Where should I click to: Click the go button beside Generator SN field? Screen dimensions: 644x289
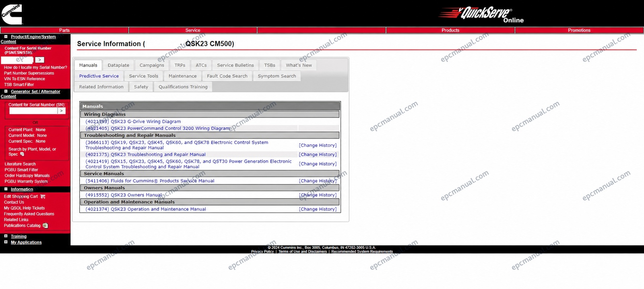pyautogui.click(x=62, y=111)
